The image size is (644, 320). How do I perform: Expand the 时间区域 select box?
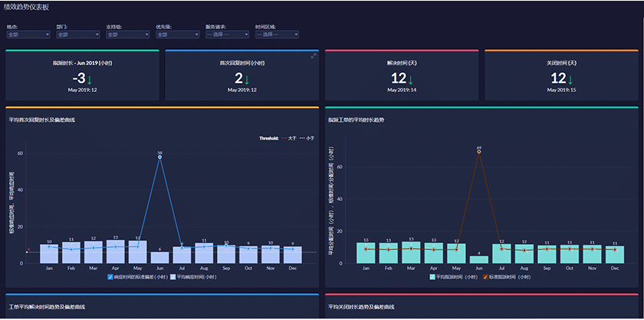click(x=277, y=35)
